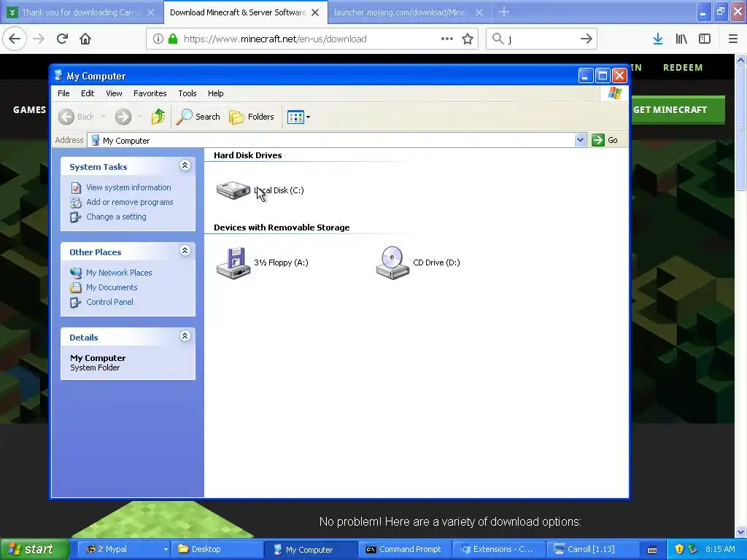
Task: Select the 3½ Floppy (A:) drive icon
Action: coord(233,262)
